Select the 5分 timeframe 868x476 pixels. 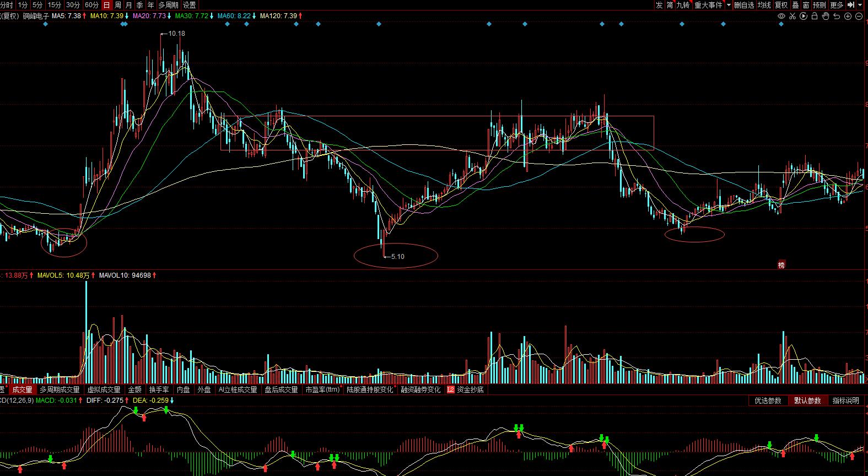[37, 5]
